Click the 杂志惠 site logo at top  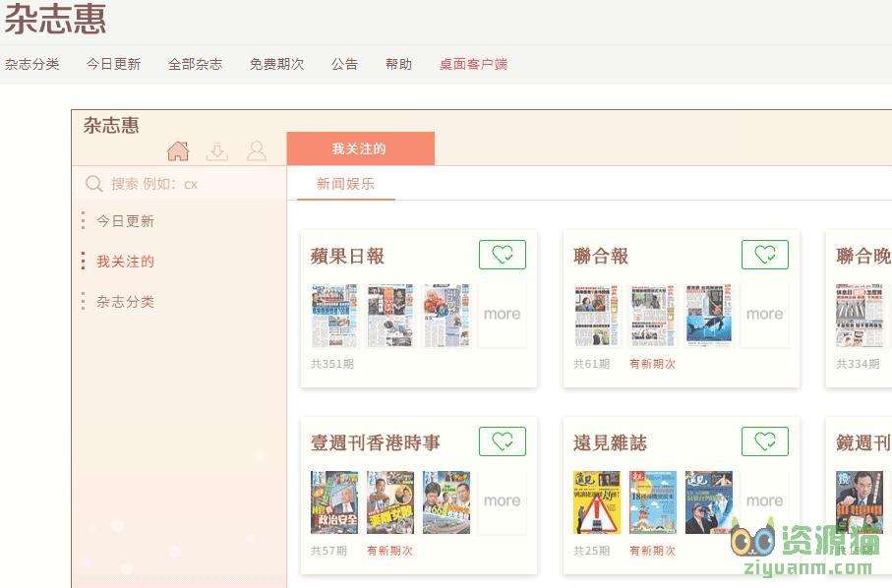pyautogui.click(x=55, y=19)
